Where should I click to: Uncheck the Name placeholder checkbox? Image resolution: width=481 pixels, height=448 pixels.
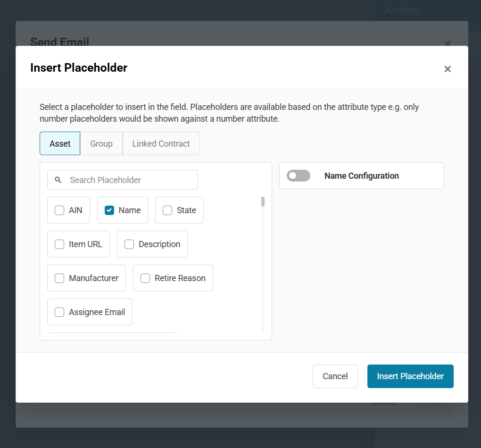109,210
